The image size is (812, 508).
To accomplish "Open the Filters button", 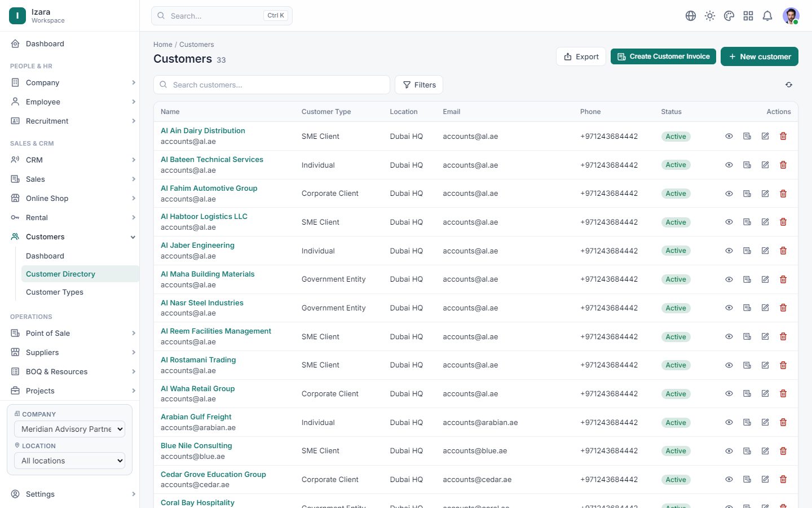I will (419, 85).
